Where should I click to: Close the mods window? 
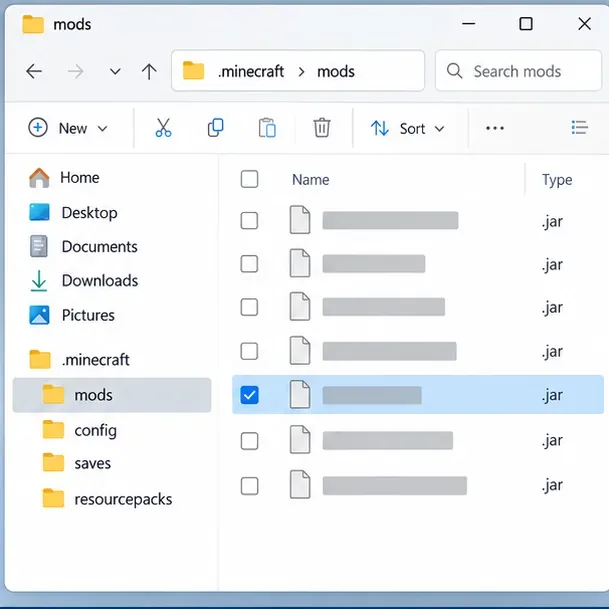[584, 24]
